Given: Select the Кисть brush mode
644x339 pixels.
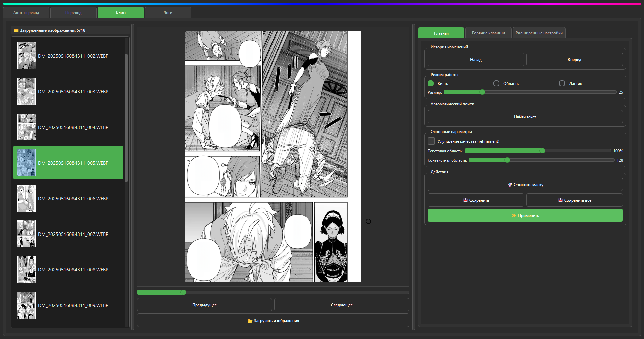Looking at the screenshot, I should point(431,83).
